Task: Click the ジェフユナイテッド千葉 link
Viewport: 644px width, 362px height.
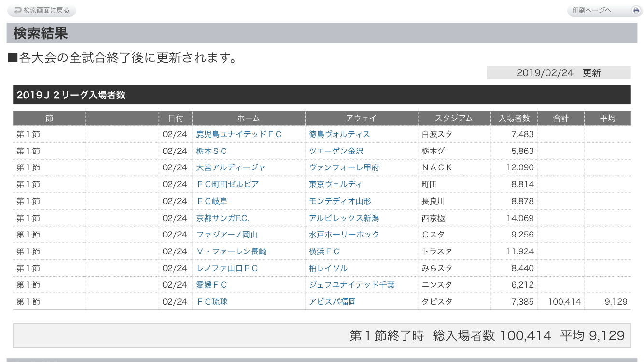Action: point(352,285)
